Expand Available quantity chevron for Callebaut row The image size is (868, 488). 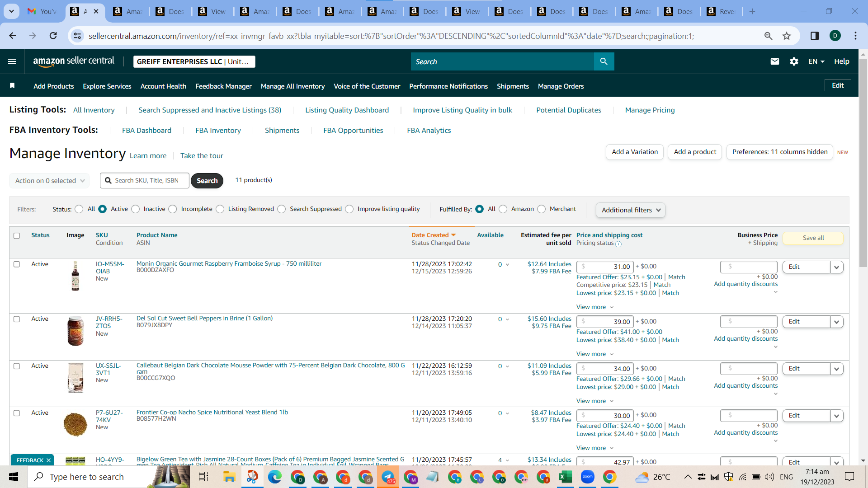click(x=507, y=366)
